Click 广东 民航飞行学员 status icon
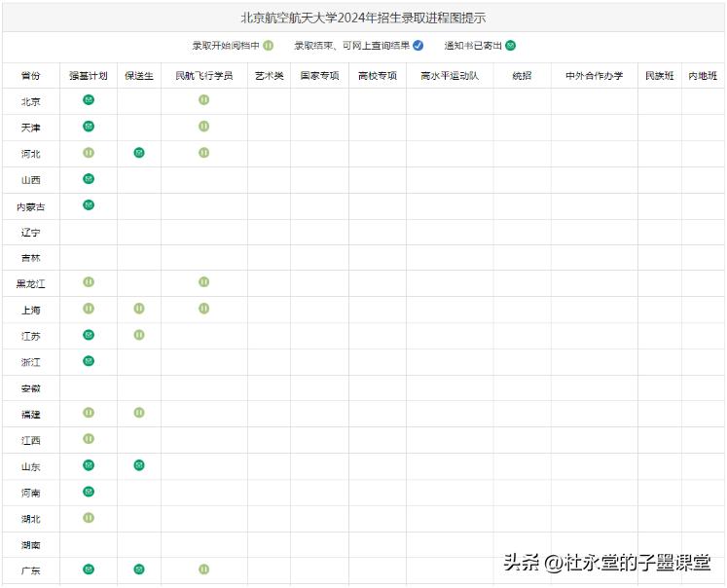727x588 pixels. tap(204, 569)
